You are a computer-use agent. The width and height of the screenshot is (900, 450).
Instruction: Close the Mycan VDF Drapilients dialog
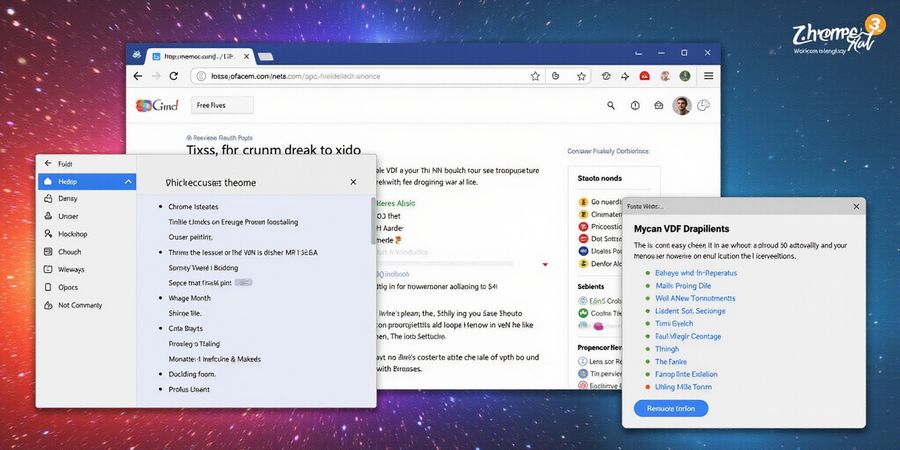point(856,207)
